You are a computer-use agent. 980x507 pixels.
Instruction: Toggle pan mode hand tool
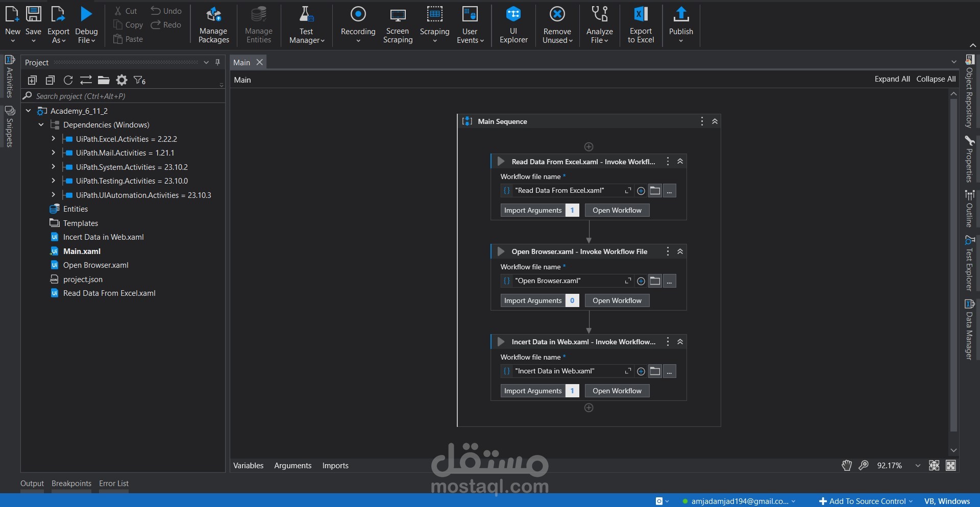[x=847, y=465]
